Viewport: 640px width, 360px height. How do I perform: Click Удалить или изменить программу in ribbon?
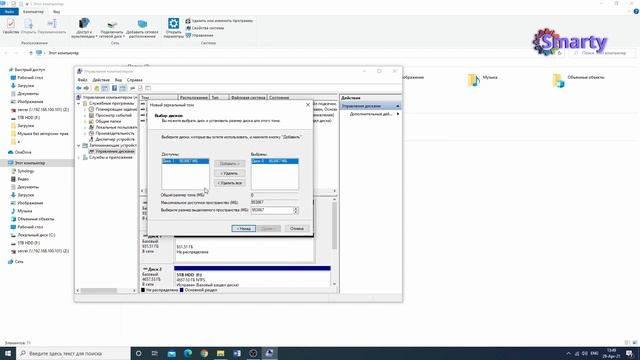coord(219,21)
